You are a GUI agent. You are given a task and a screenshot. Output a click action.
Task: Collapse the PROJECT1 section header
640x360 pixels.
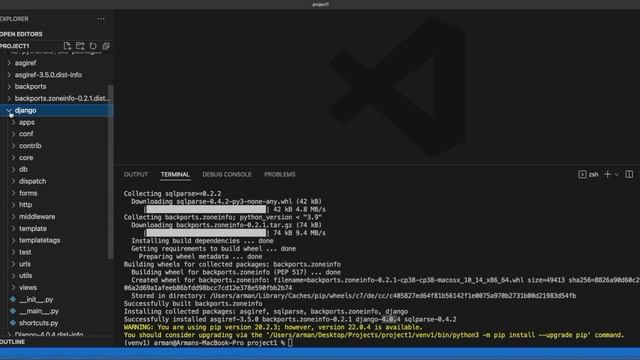tap(15, 46)
